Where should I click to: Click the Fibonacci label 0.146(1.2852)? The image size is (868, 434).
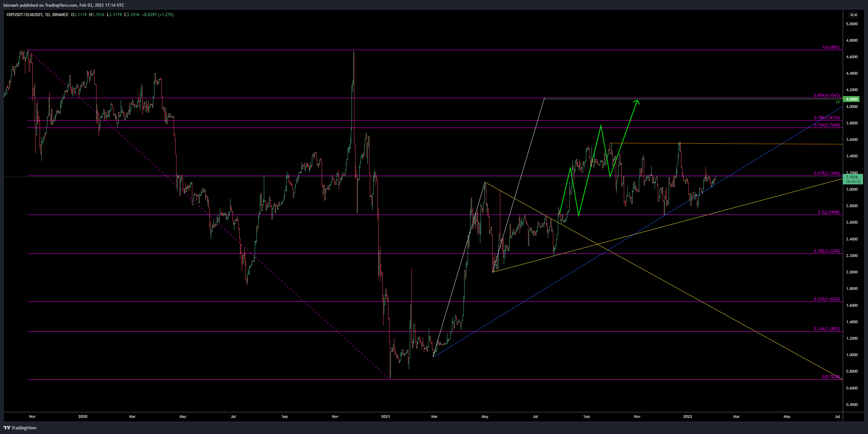(x=827, y=329)
